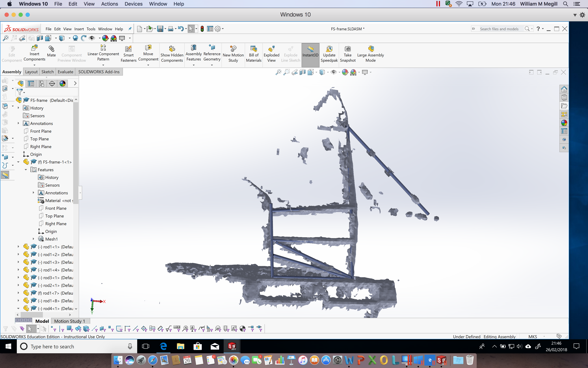Screen dimensions: 588x368
Task: Open Linear Component Pattern tool
Action: pos(103,53)
